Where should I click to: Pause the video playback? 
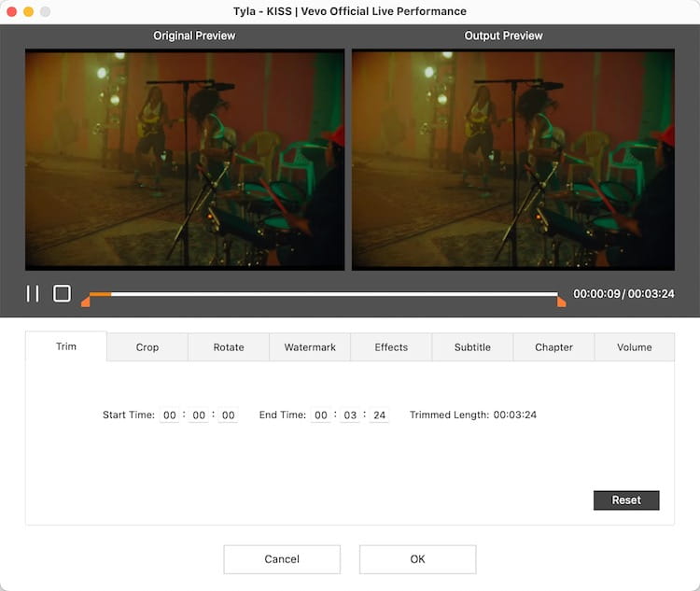[33, 293]
